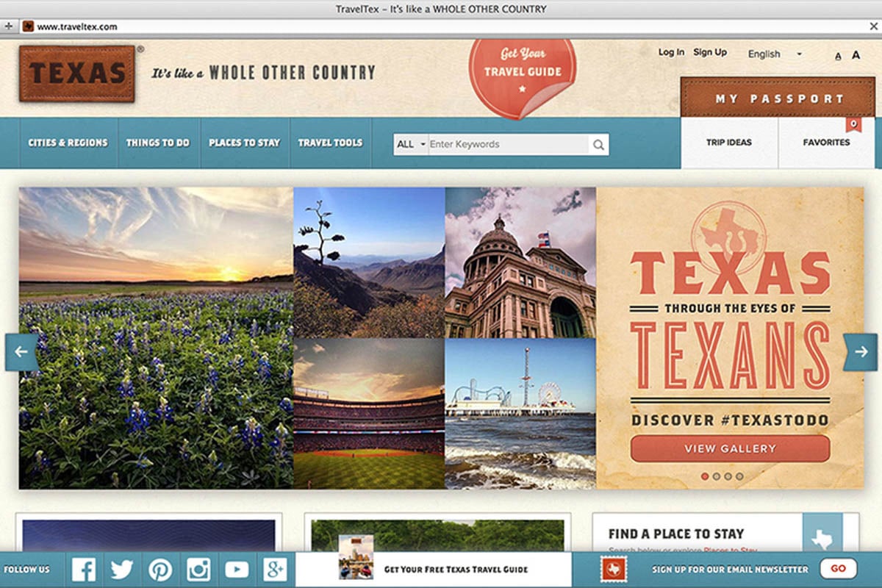Open Travel Tools menu
Screen dimensions: 882x588
coord(330,143)
